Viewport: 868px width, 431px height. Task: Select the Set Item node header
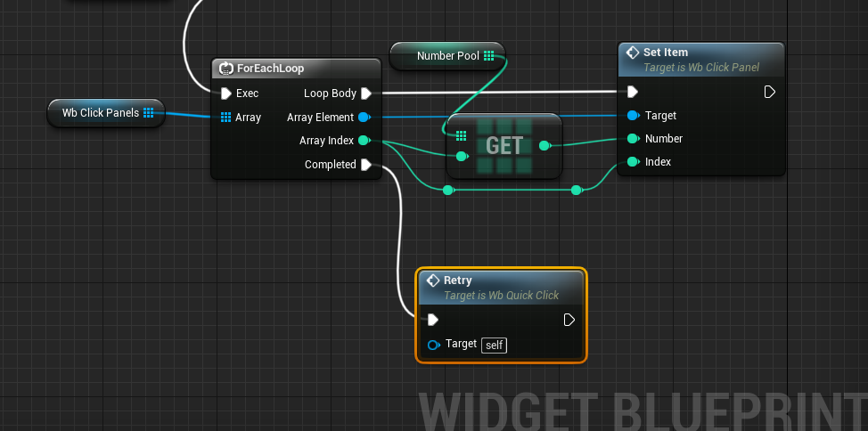point(700,60)
